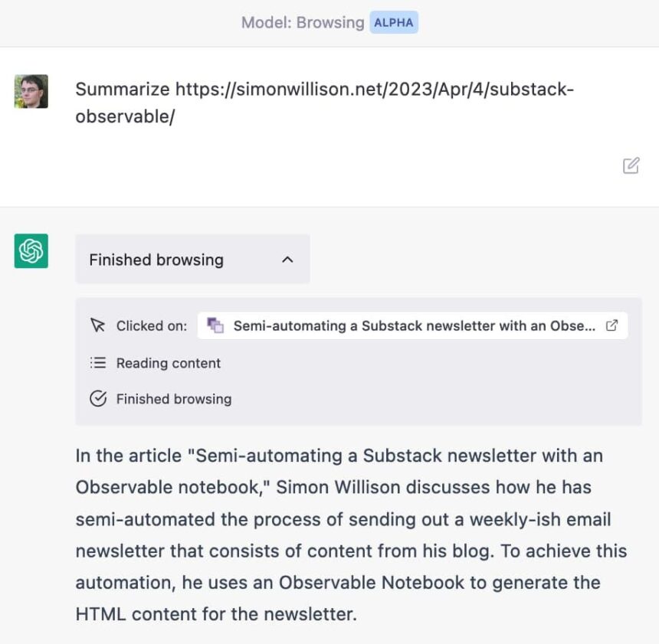This screenshot has width=659, height=644.
Task: Click the purple favicon of the Substack article
Action: pos(215,325)
